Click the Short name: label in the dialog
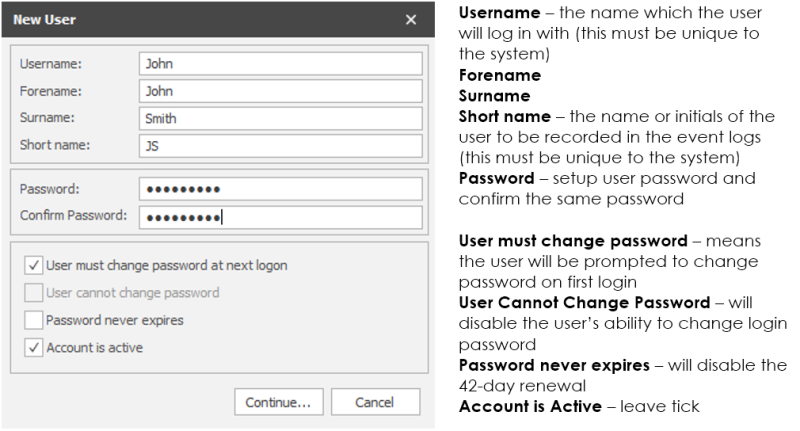The image size is (800, 431). [x=55, y=145]
